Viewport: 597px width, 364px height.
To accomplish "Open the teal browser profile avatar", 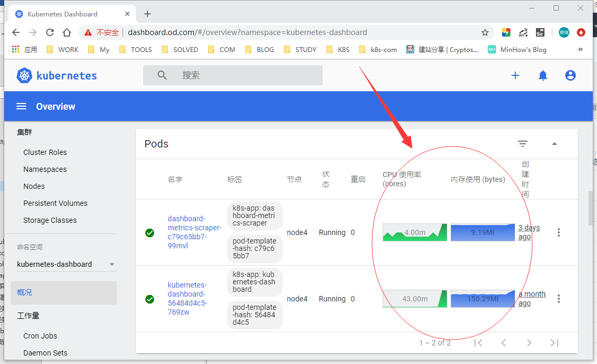I will coord(564,32).
